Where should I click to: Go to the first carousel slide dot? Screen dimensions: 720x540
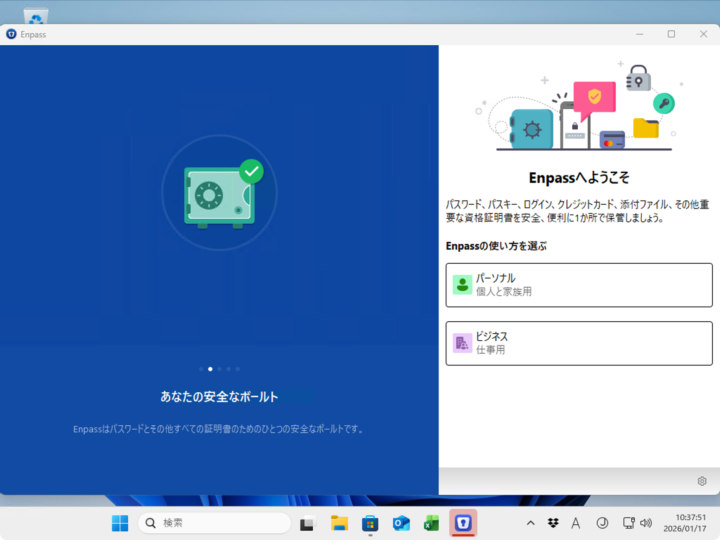tap(200, 369)
